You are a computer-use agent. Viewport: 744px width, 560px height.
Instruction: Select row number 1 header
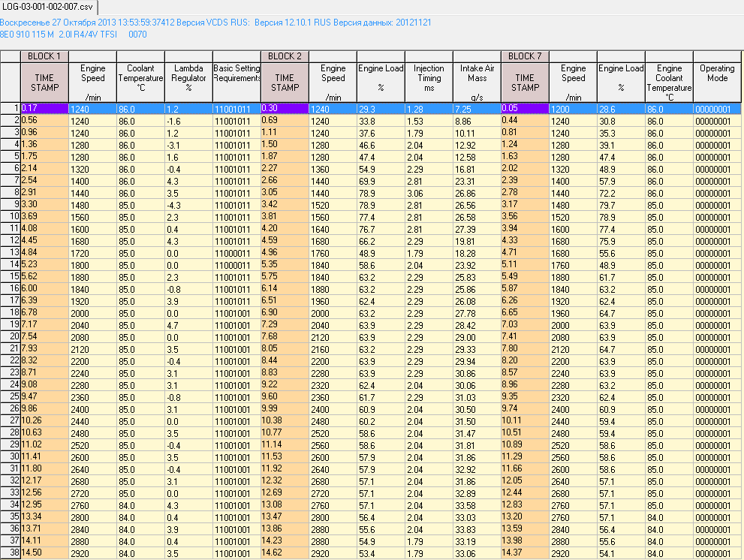pos(11,109)
